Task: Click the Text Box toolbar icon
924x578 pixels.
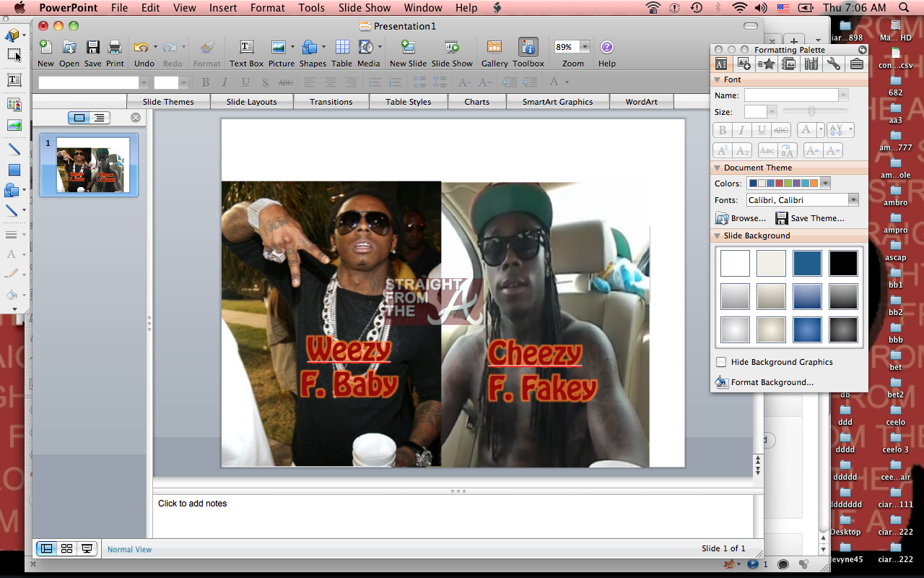Action: [246, 48]
